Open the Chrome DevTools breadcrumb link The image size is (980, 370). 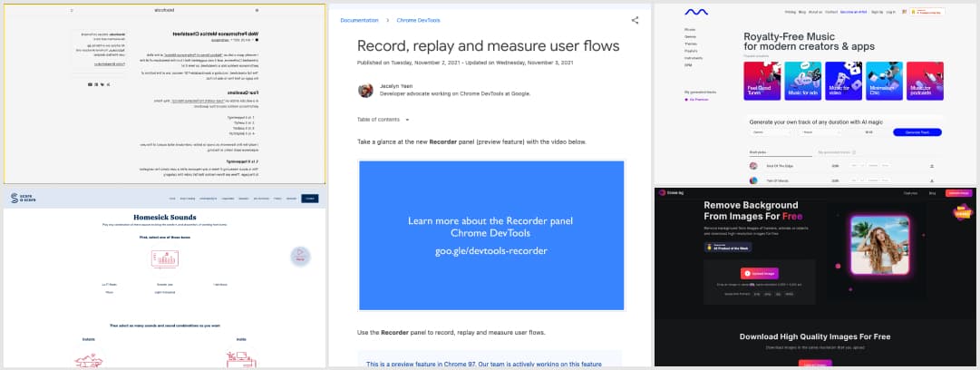418,20
